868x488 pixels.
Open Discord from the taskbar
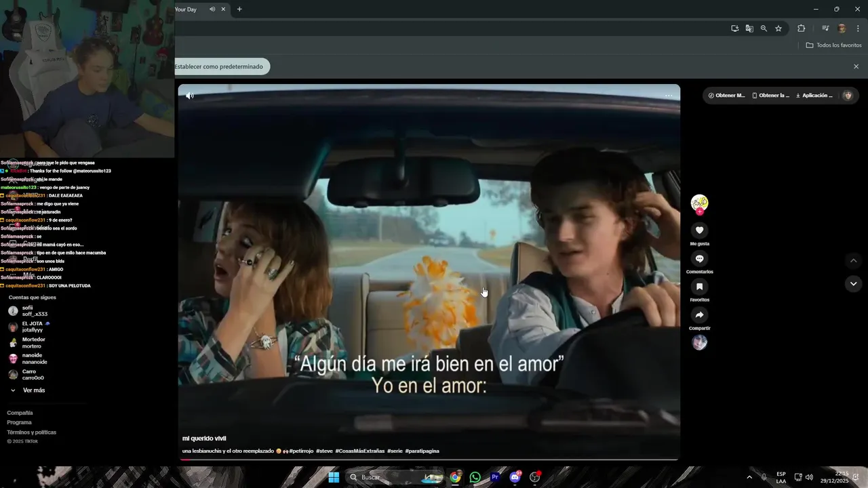[515, 477]
